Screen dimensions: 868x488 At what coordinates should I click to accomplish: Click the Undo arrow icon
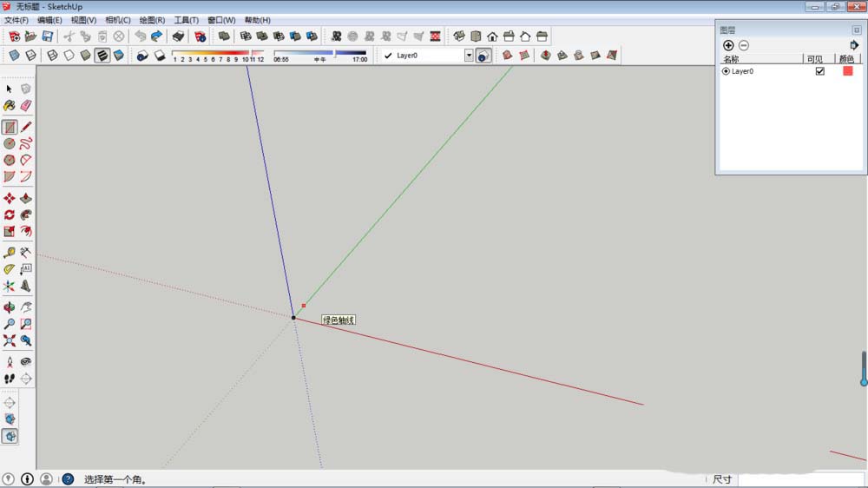click(x=140, y=36)
